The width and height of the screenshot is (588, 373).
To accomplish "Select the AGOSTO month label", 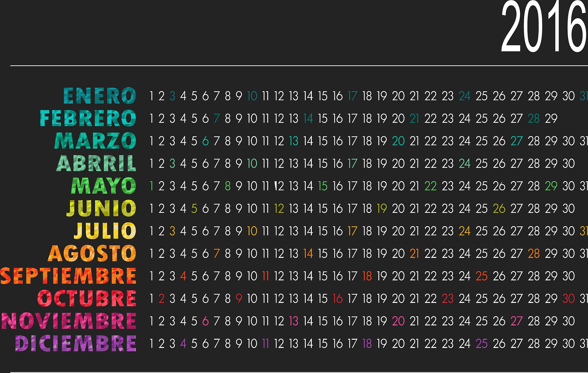I will pyautogui.click(x=92, y=253).
